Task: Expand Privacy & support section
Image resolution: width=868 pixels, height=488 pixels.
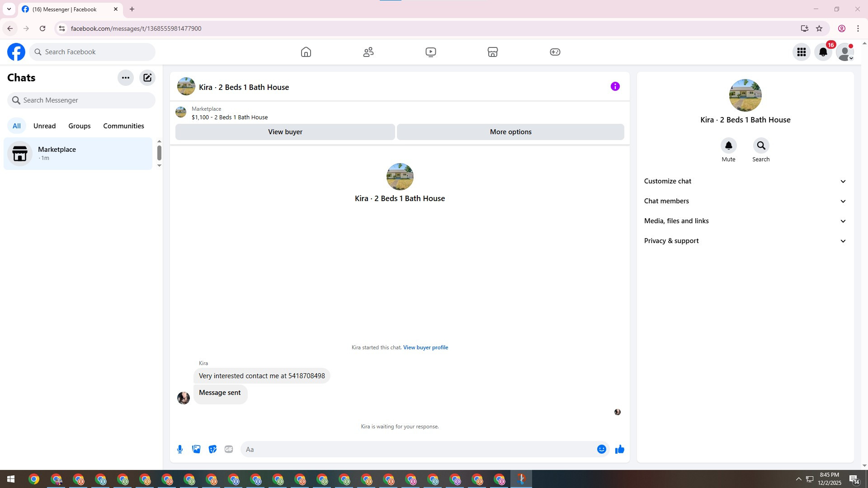Action: 745,241
